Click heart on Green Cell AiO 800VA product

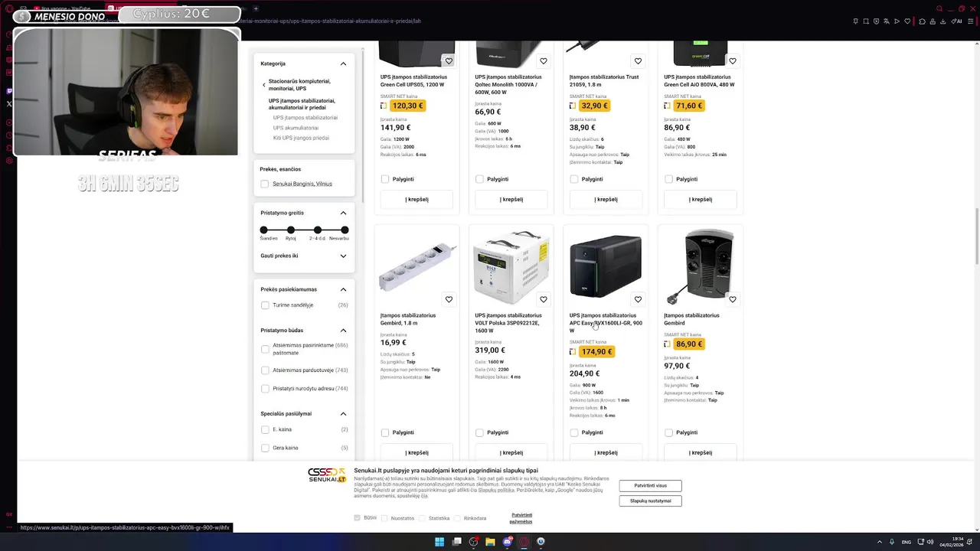pyautogui.click(x=733, y=61)
